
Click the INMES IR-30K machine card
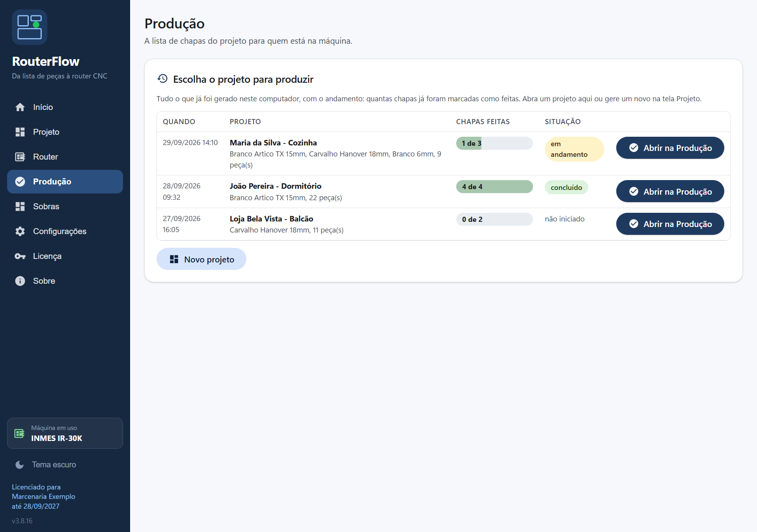(65, 433)
